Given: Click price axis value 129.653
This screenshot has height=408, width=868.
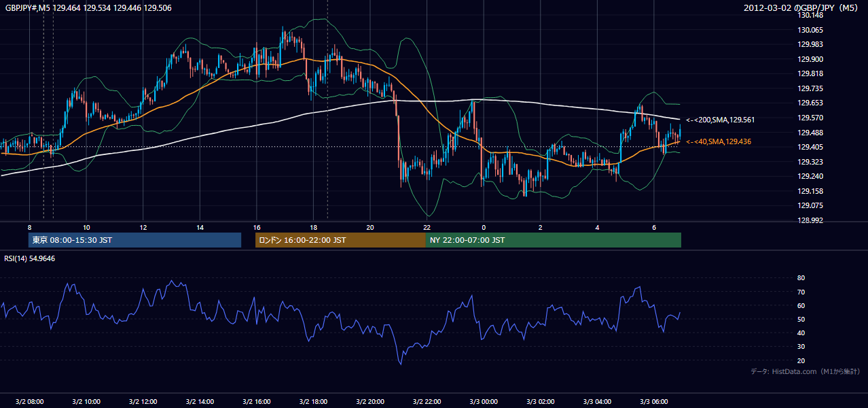Looking at the screenshot, I should [x=812, y=103].
